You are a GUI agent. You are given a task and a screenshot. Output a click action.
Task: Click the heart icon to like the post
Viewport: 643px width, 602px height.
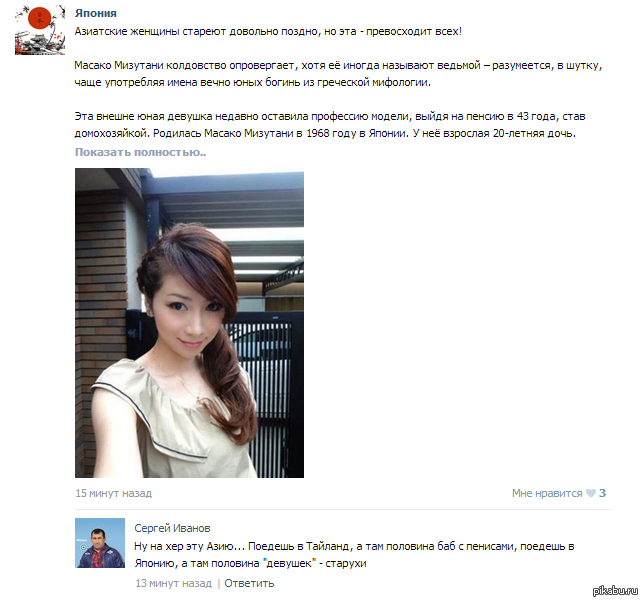coord(591,493)
